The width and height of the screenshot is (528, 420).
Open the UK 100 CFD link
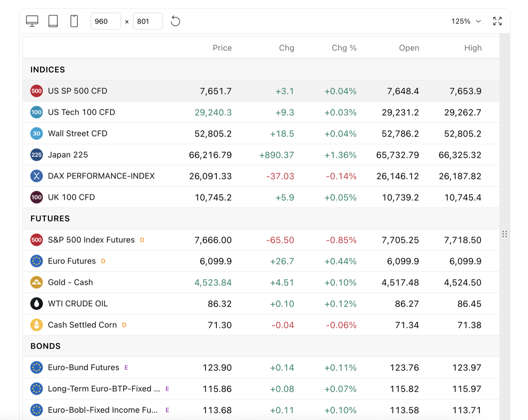72,197
